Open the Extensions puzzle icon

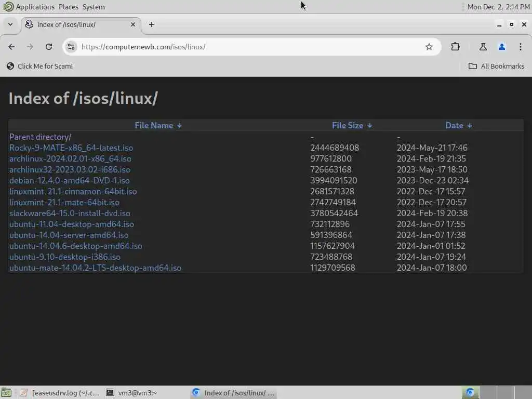(455, 47)
